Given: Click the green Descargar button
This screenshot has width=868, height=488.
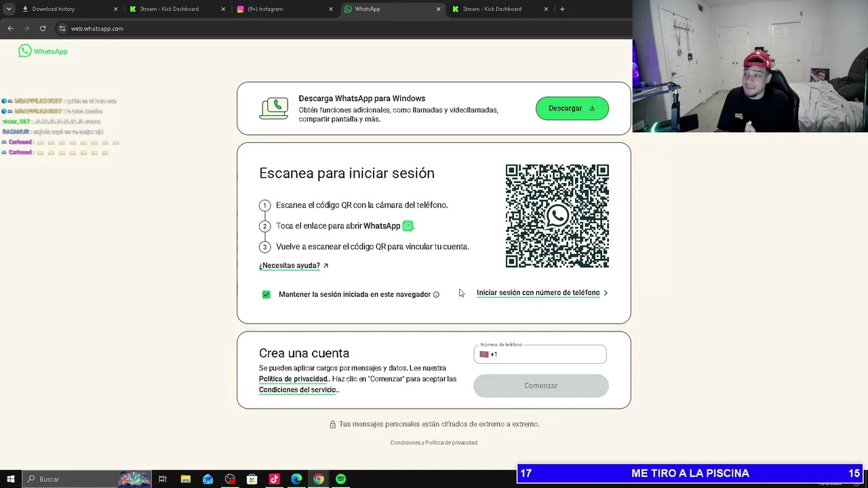Looking at the screenshot, I should click(x=572, y=108).
